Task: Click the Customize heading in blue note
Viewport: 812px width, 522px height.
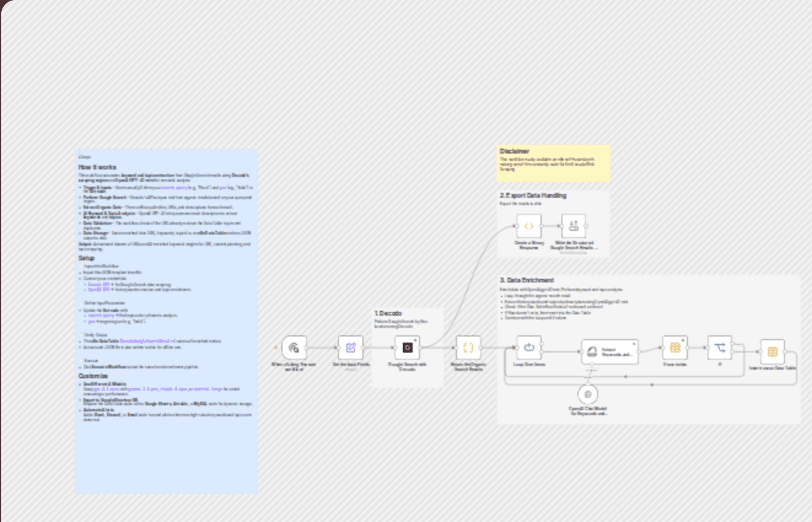Action: coord(93,376)
